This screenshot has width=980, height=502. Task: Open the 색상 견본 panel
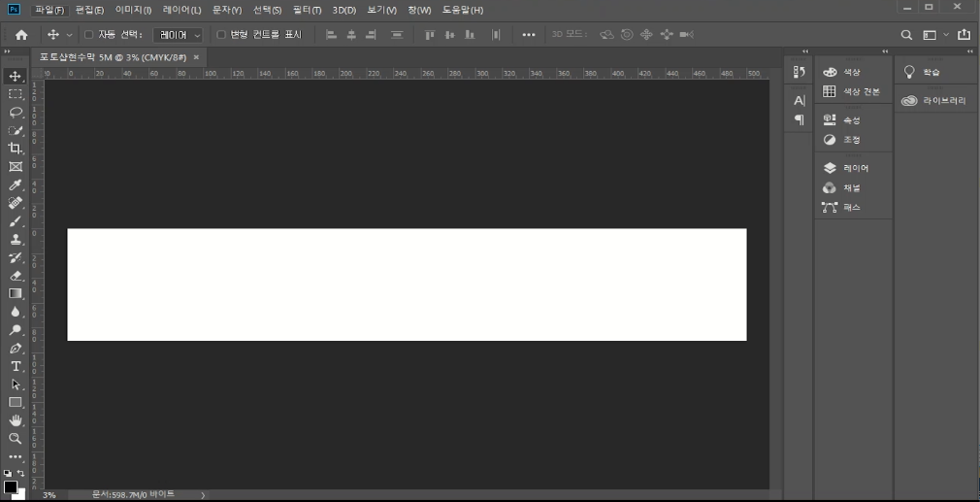tap(853, 92)
